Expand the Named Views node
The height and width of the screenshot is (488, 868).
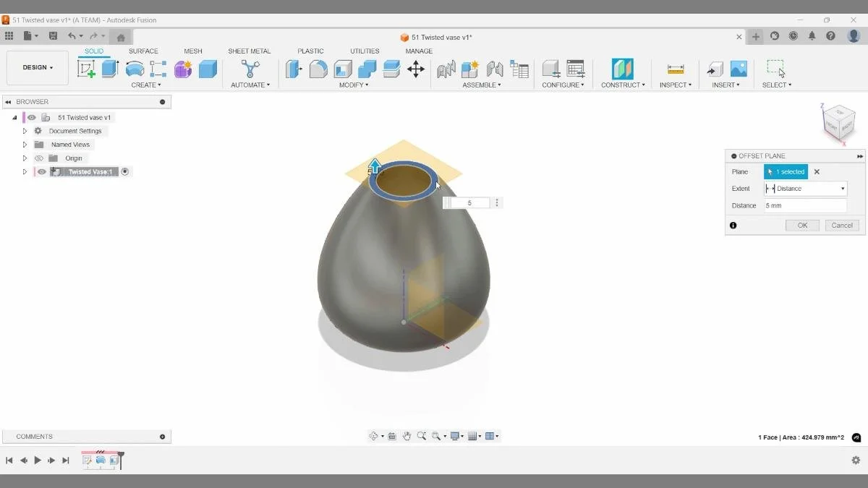point(25,145)
